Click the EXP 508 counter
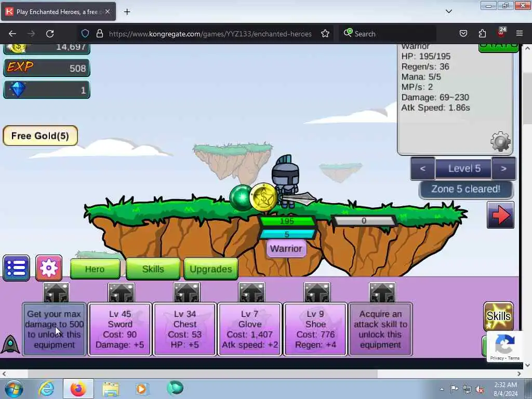The height and width of the screenshot is (399, 532). tap(46, 68)
